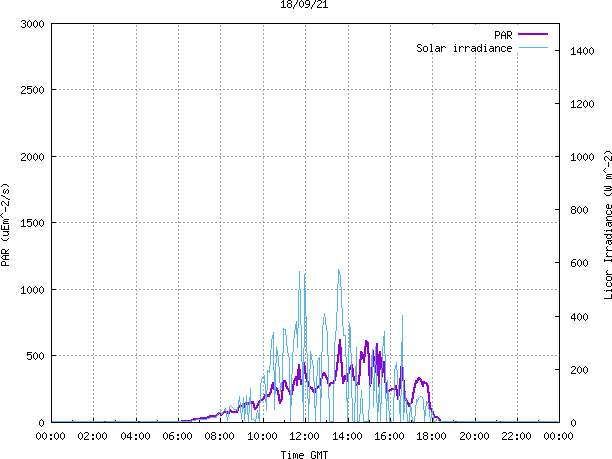This screenshot has width=612, height=459.
Task: Click the 04:00 time axis label
Action: 135,436
